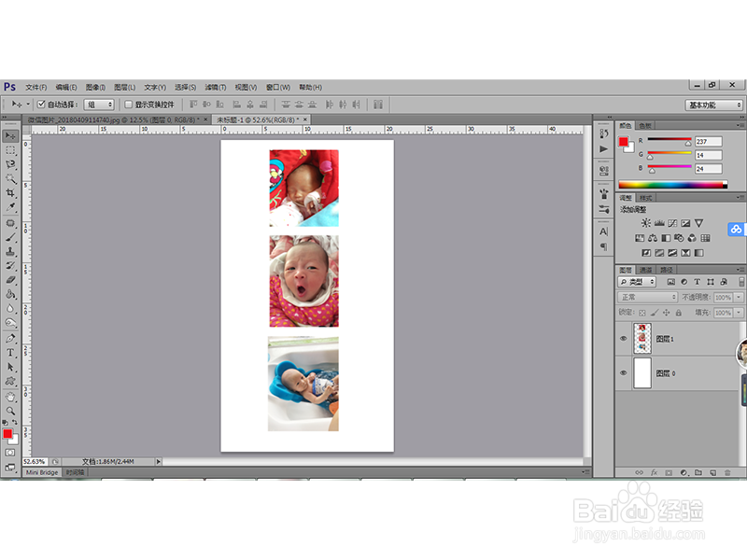Open the Filter menu
This screenshot has height=560, width=747.
click(x=216, y=87)
